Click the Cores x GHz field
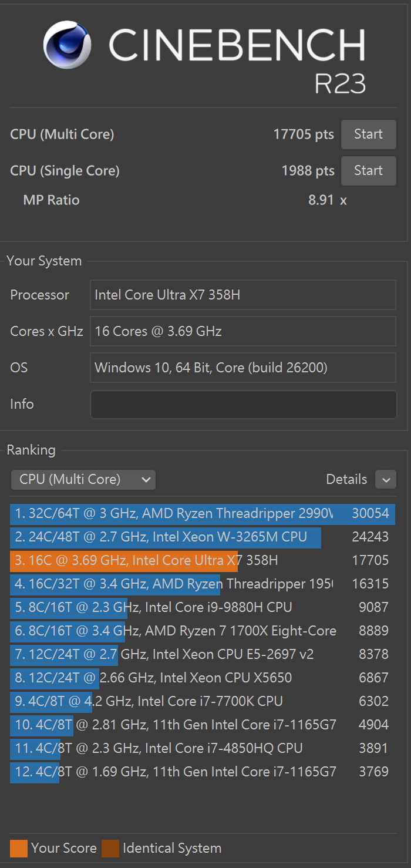 (x=243, y=331)
